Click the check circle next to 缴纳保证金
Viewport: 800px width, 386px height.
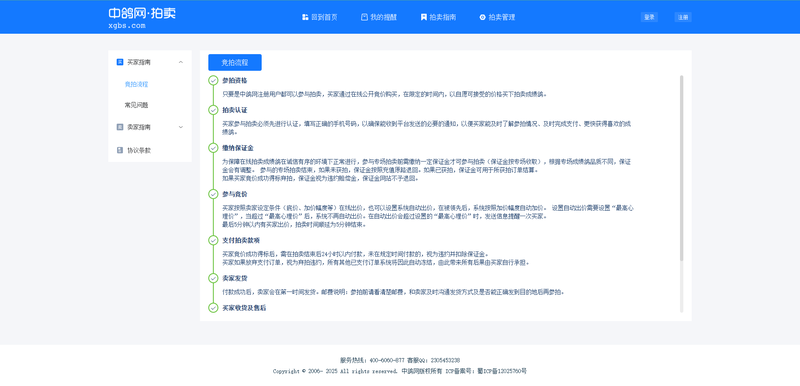click(213, 148)
